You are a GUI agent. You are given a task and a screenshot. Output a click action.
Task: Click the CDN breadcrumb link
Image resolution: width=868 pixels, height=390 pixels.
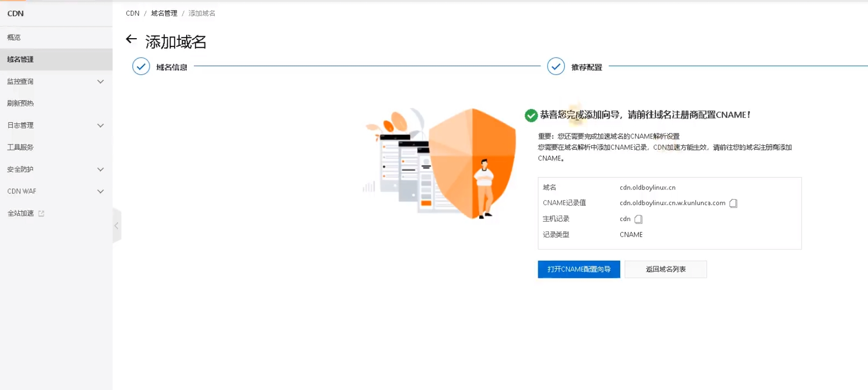(132, 13)
